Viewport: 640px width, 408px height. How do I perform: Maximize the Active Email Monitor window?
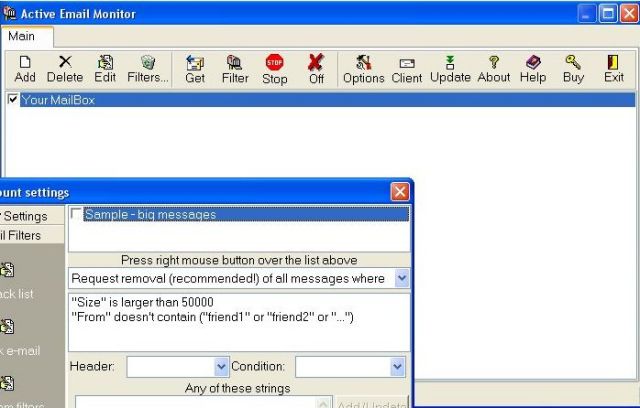[608, 14]
